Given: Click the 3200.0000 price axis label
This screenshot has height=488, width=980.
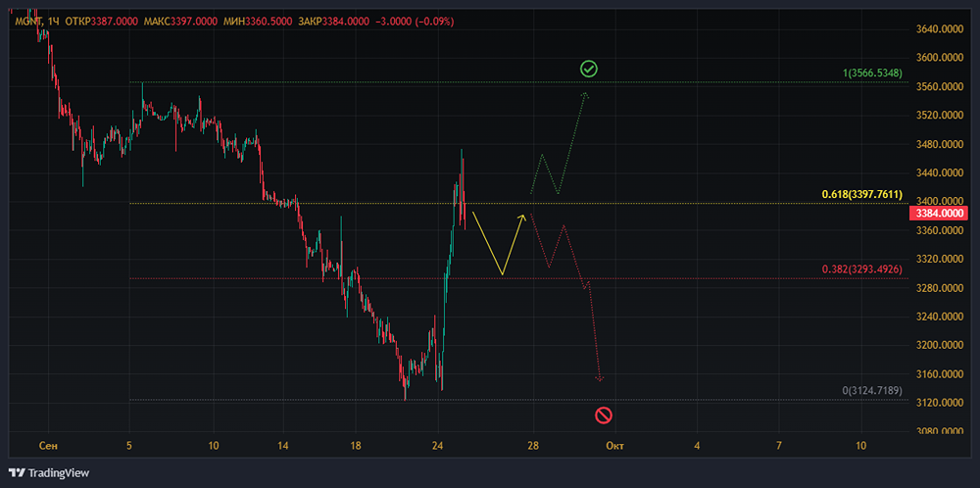Looking at the screenshot, I should point(938,345).
